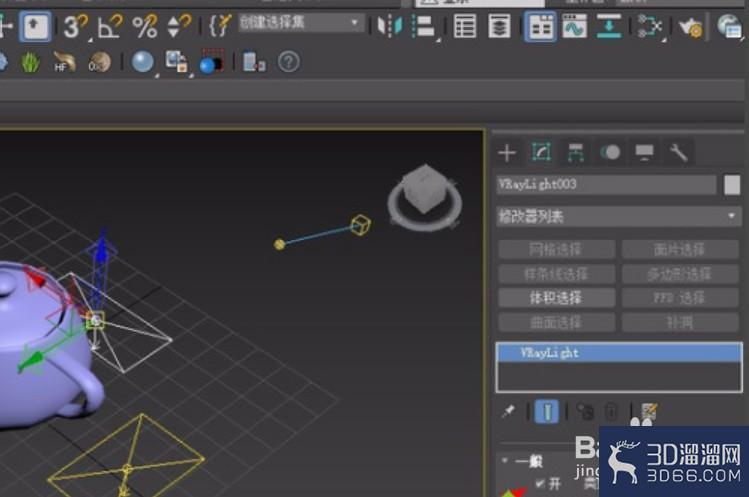Viewport: 749px width, 497px height.
Task: Click the Align tool icon
Action: click(424, 26)
